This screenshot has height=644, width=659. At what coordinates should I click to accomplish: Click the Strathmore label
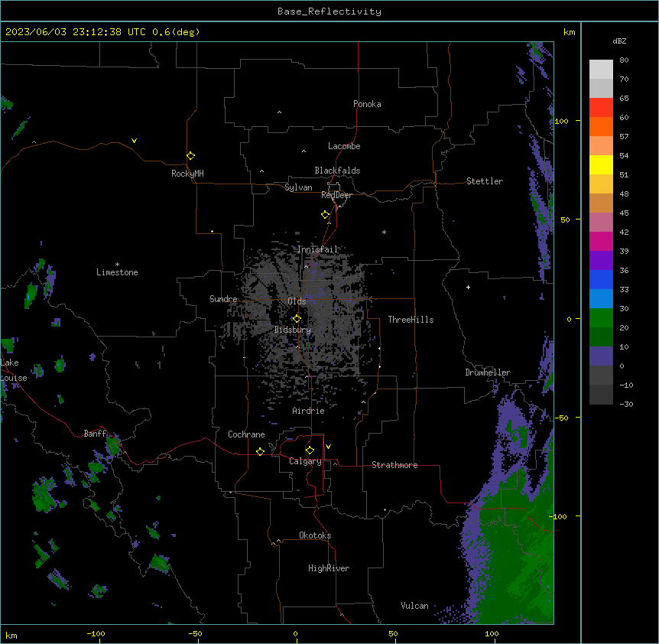pyautogui.click(x=394, y=465)
